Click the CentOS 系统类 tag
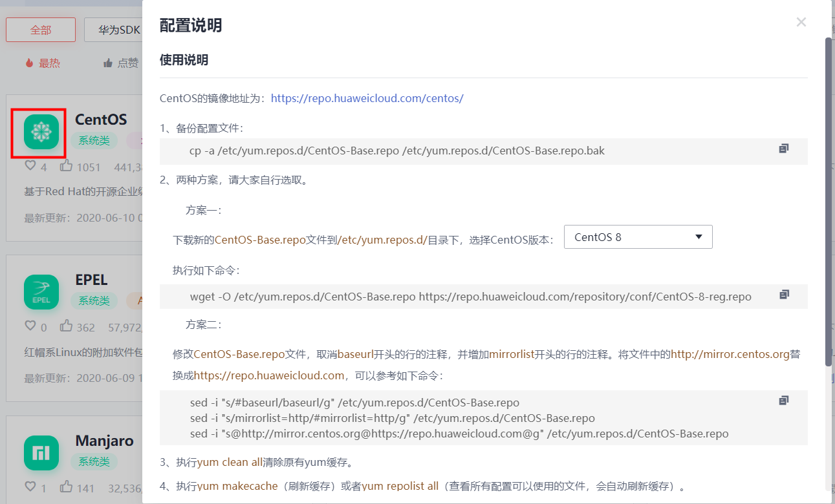This screenshot has height=504, width=835. pos(94,140)
